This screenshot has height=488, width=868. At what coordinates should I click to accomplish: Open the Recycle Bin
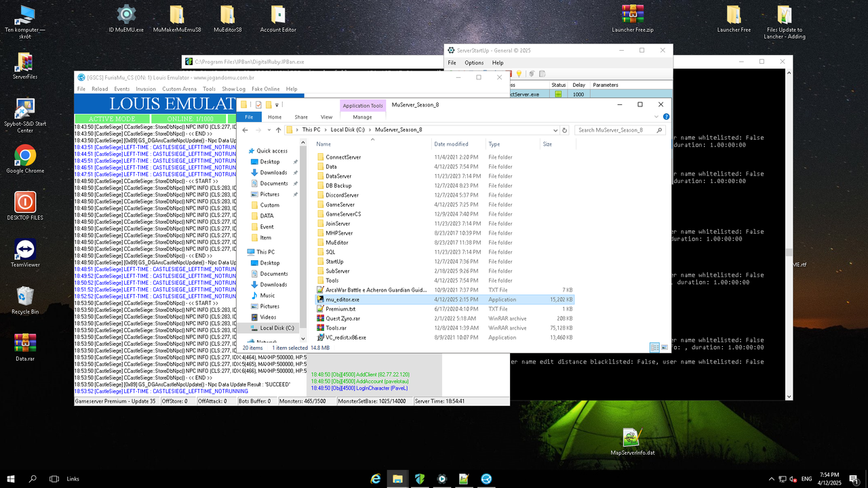click(25, 300)
